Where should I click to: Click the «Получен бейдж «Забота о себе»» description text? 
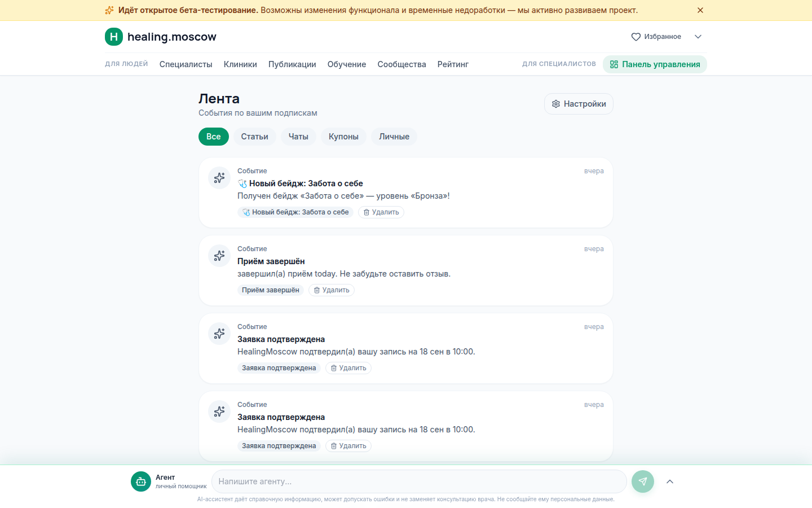(343, 196)
